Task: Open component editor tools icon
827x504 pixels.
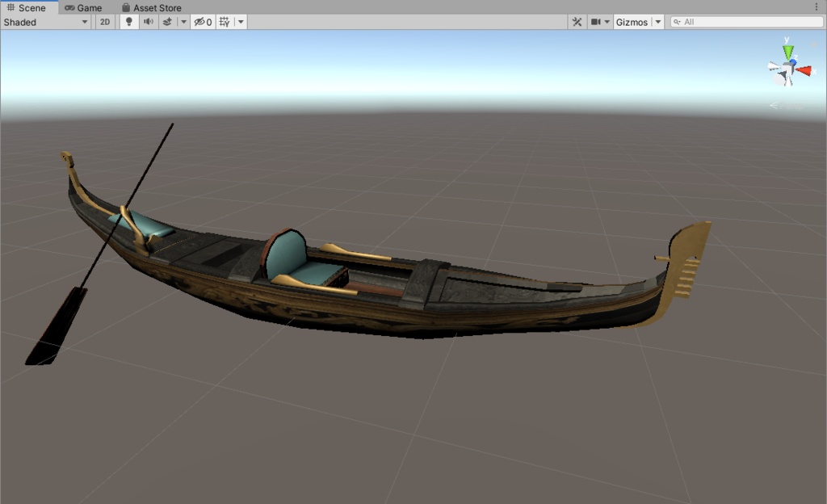Action: 577,22
